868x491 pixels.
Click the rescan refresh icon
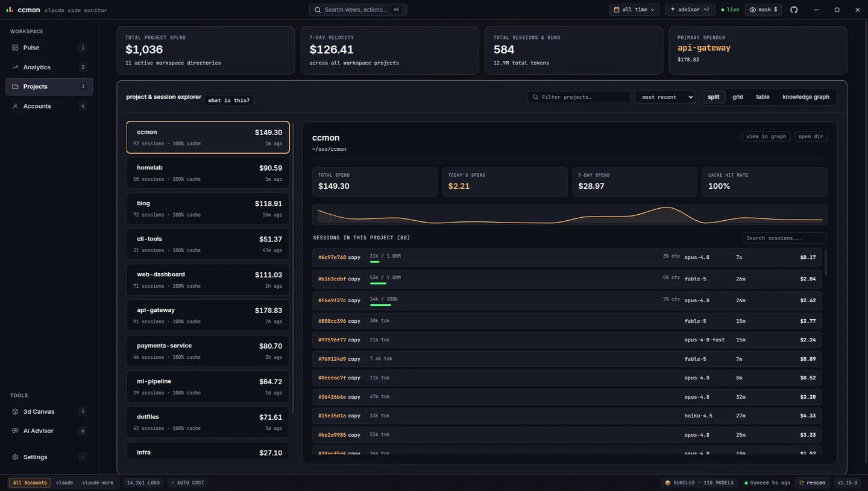[x=802, y=483]
